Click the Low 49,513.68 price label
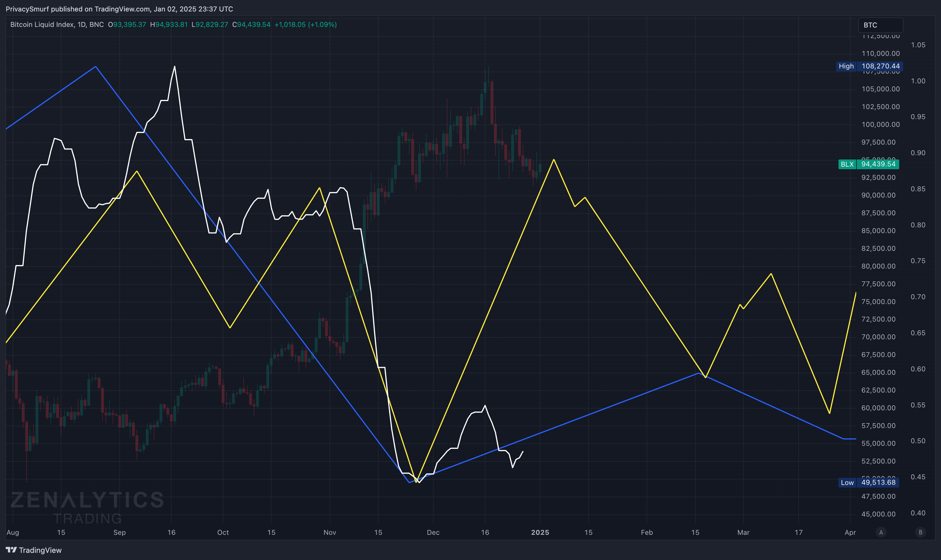This screenshot has width=941, height=560. [x=868, y=482]
